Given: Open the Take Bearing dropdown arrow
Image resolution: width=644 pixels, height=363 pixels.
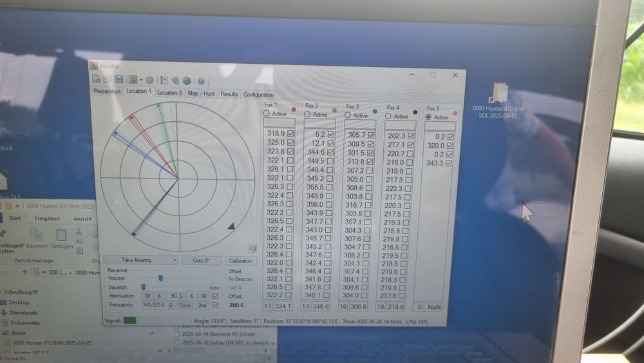Looking at the screenshot, I should [x=175, y=260].
